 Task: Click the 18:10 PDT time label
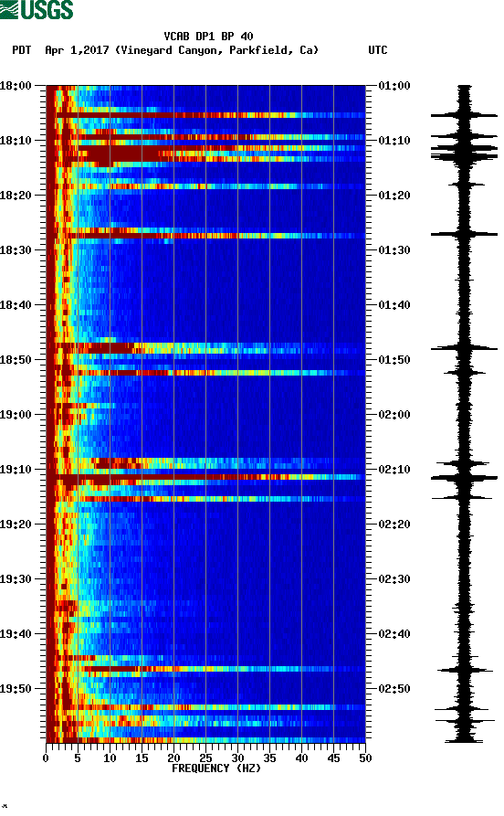click(16, 141)
